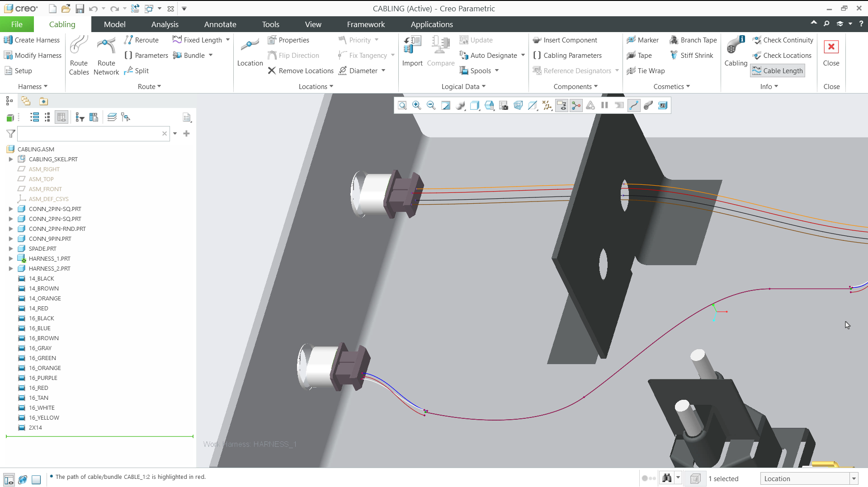Viewport: 868px width, 487px height.
Task: Toggle Cable Length info button
Action: pyautogui.click(x=778, y=70)
